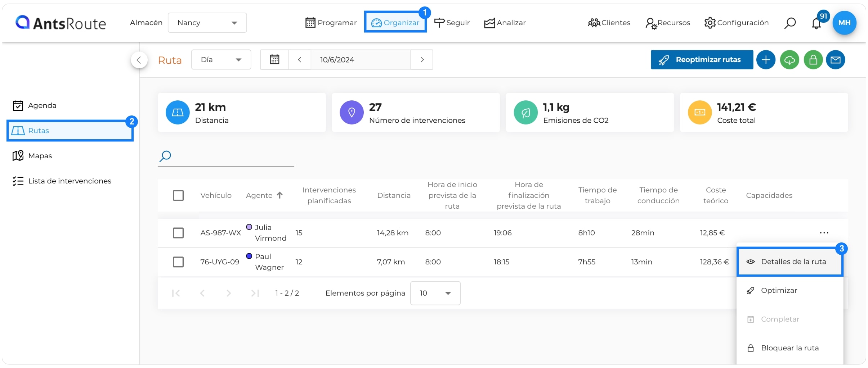
Task: Click the 10/6/2024 date field
Action: tap(361, 60)
